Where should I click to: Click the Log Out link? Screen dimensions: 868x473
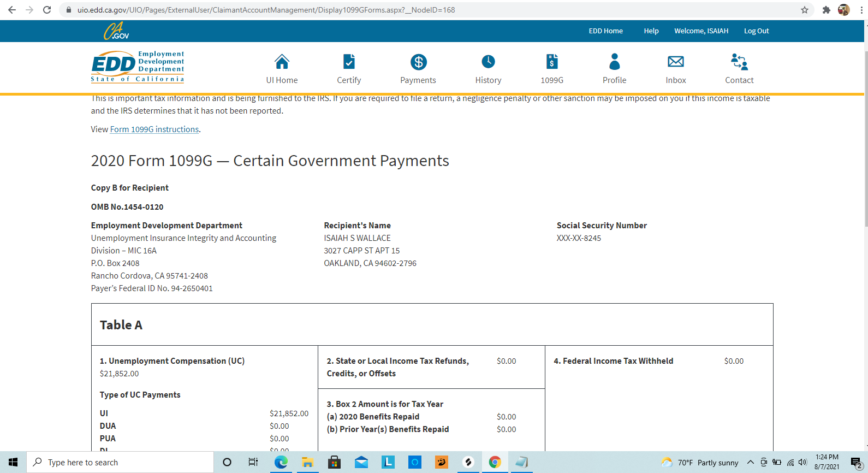click(756, 31)
